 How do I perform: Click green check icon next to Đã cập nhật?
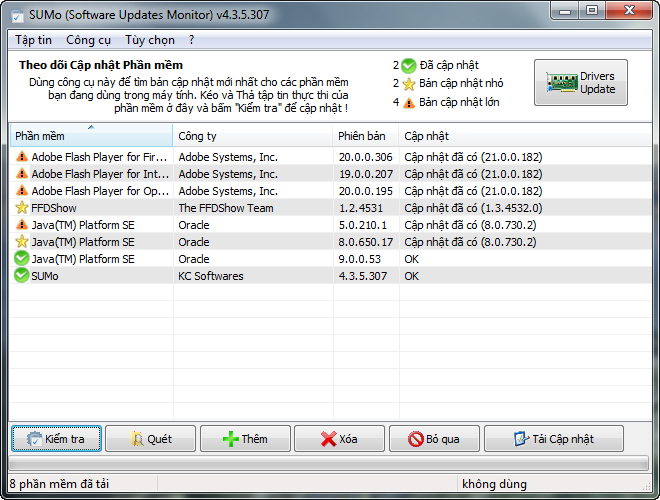coord(408,66)
